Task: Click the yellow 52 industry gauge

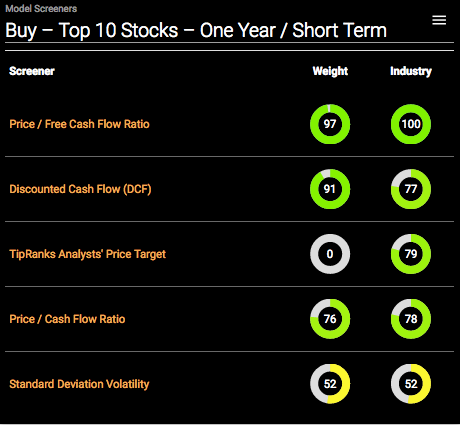Action: tap(411, 384)
